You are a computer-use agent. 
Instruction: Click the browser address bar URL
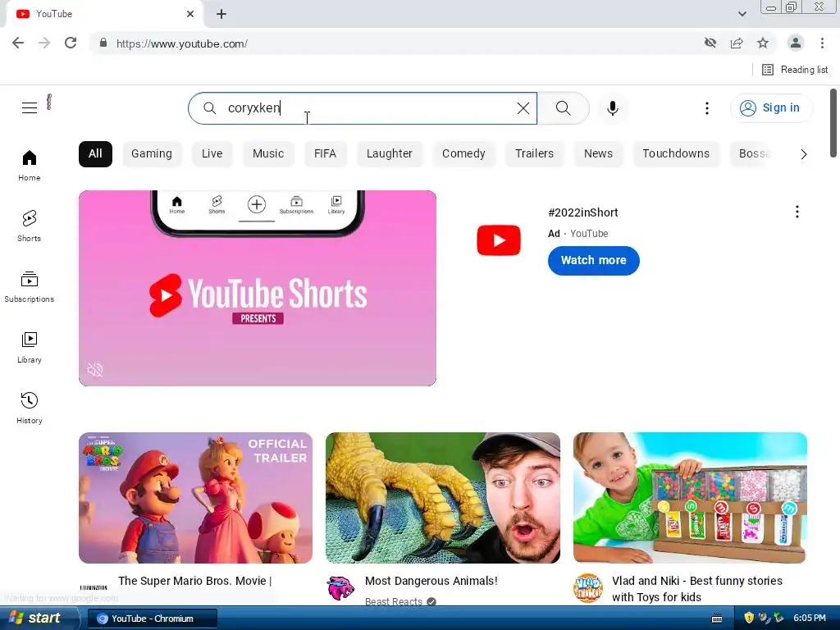pyautogui.click(x=181, y=44)
